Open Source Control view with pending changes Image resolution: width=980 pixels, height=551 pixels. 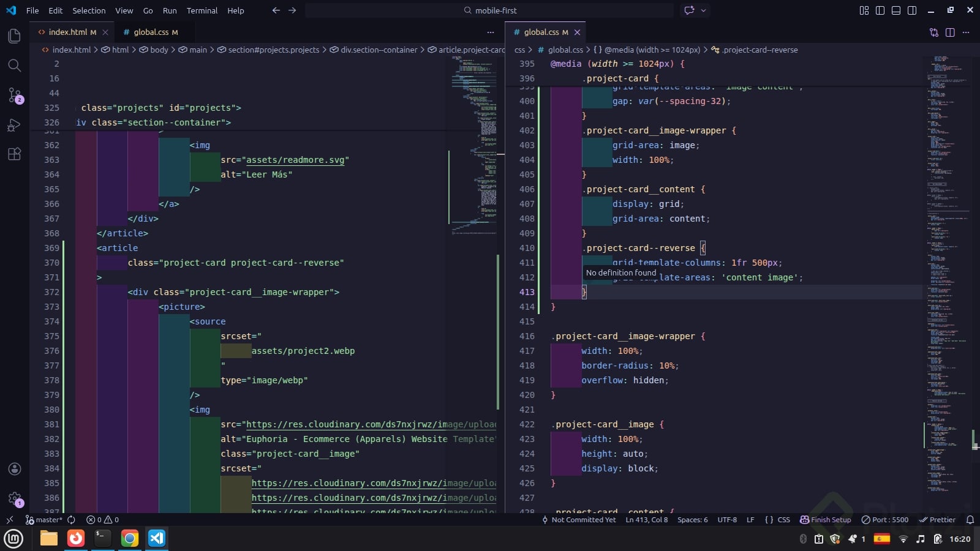[x=14, y=95]
